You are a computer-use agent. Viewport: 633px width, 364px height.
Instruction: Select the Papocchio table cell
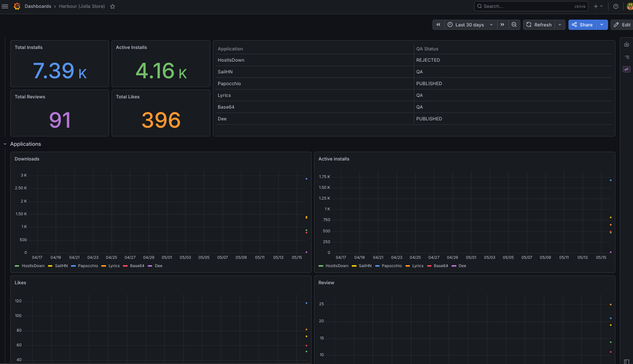pyautogui.click(x=315, y=84)
